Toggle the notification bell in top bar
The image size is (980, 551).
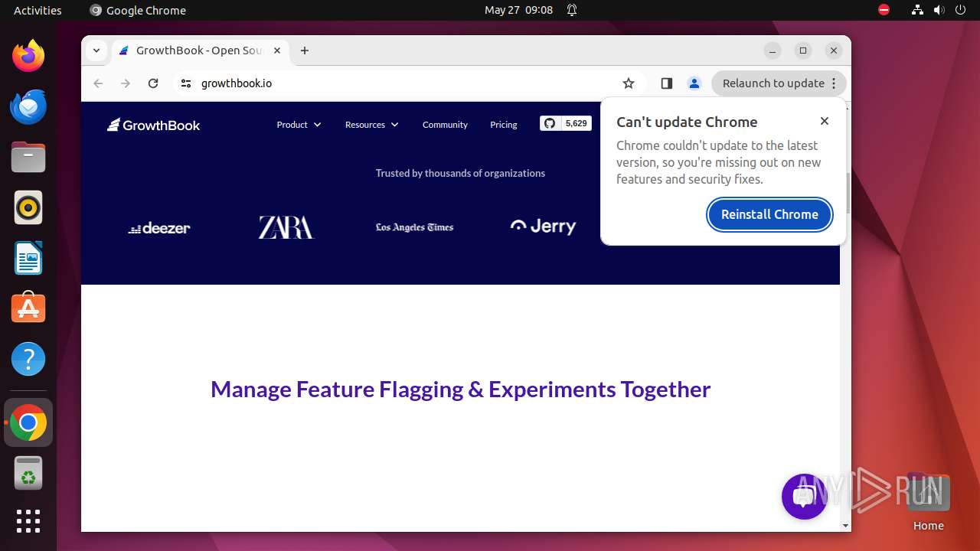point(572,10)
